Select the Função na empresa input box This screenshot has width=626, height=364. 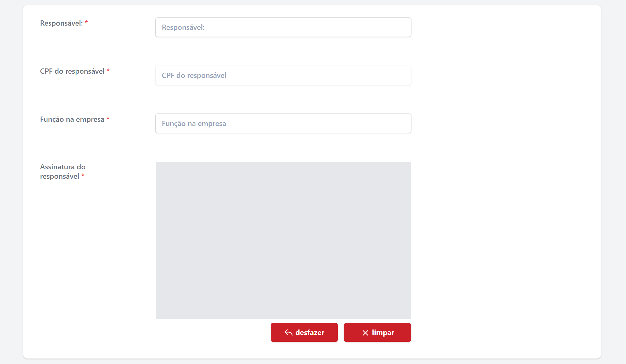point(283,123)
